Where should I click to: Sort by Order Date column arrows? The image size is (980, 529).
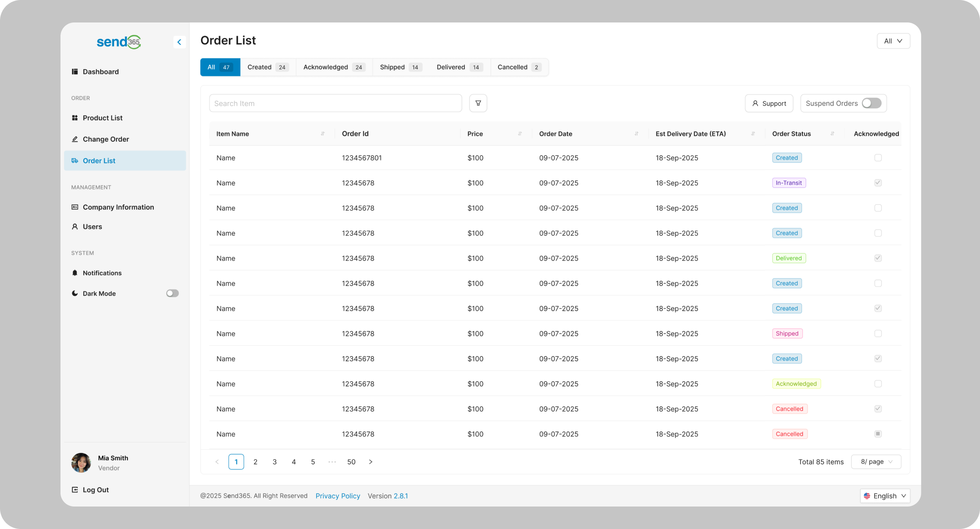636,134
